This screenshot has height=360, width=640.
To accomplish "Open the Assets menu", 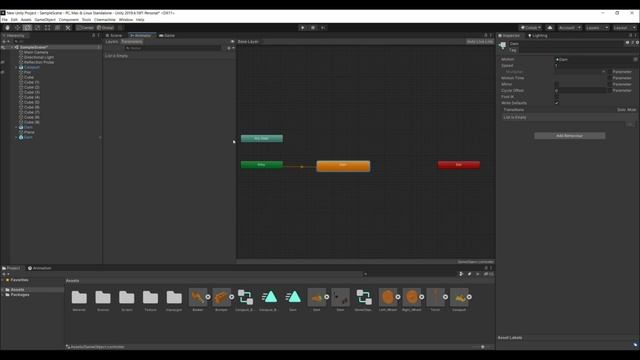I will click(x=26, y=20).
